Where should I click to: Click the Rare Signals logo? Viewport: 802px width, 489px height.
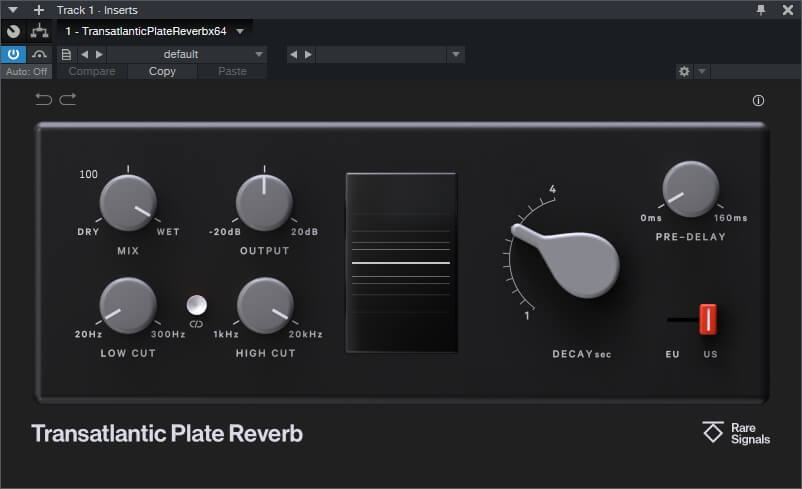pyautogui.click(x=736, y=433)
